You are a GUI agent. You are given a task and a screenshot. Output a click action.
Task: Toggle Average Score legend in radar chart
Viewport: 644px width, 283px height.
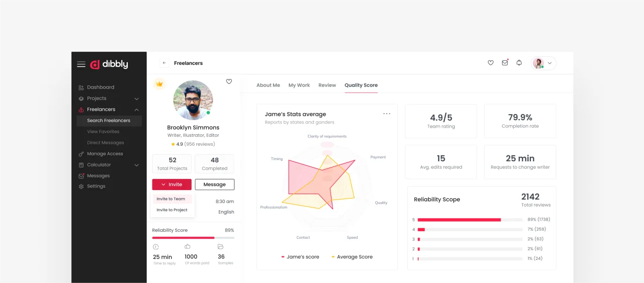[x=352, y=257]
